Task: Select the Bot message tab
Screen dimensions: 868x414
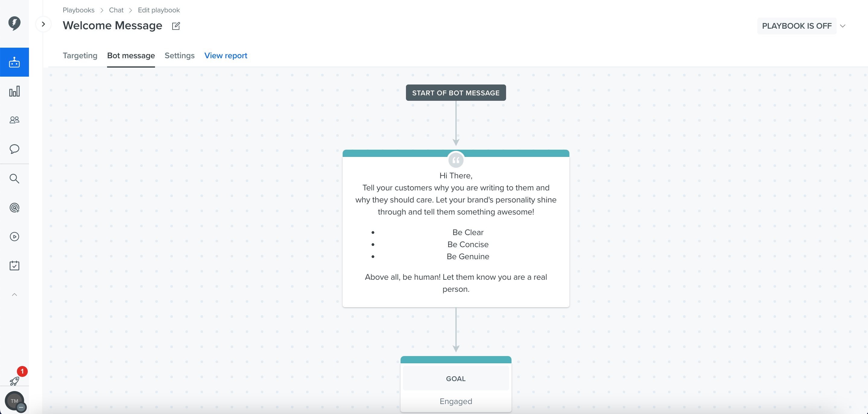Action: coord(131,56)
